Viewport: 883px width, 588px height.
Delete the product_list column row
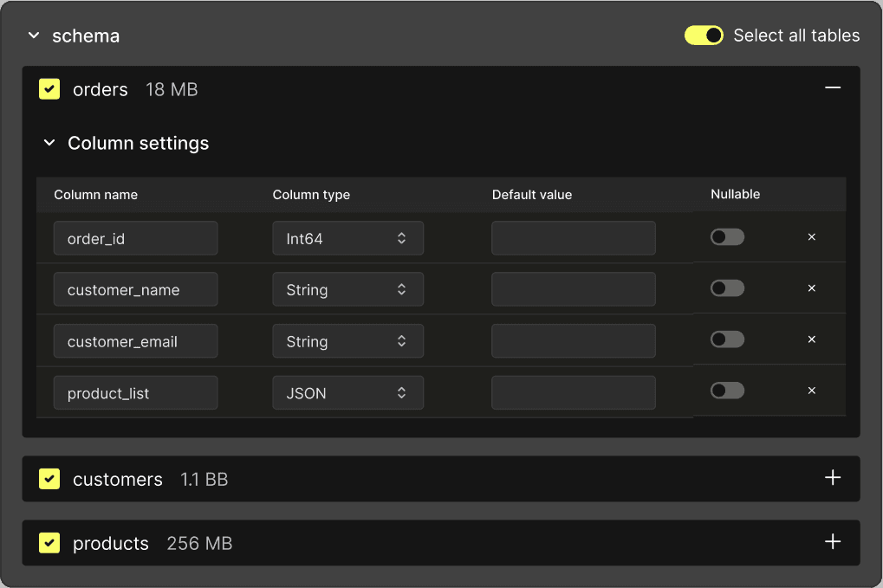[811, 391]
